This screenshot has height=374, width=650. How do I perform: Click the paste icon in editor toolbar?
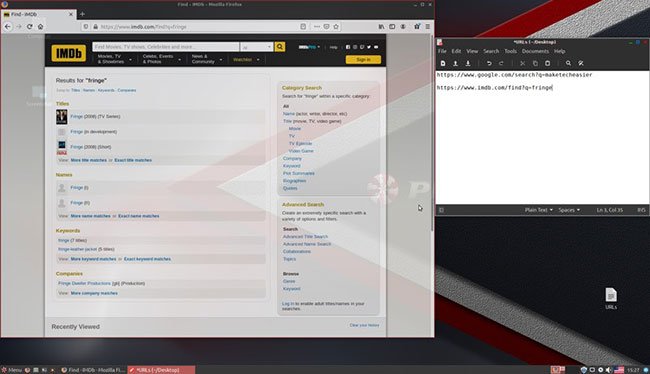[547, 63]
